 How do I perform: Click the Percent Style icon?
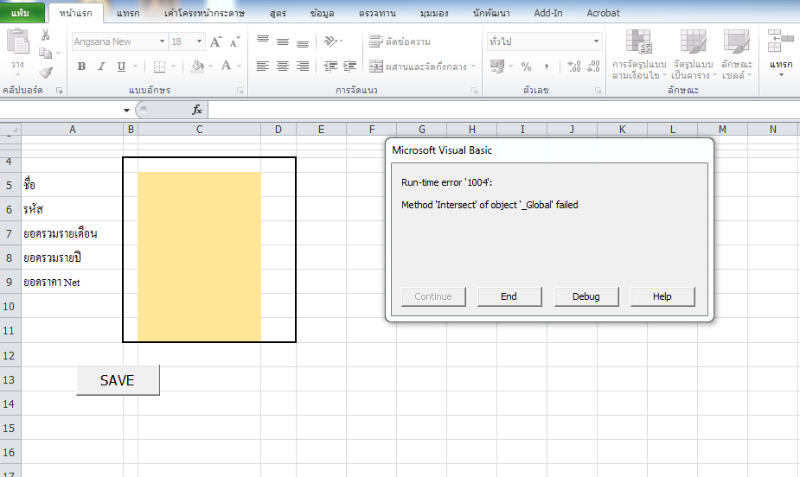pyautogui.click(x=525, y=66)
